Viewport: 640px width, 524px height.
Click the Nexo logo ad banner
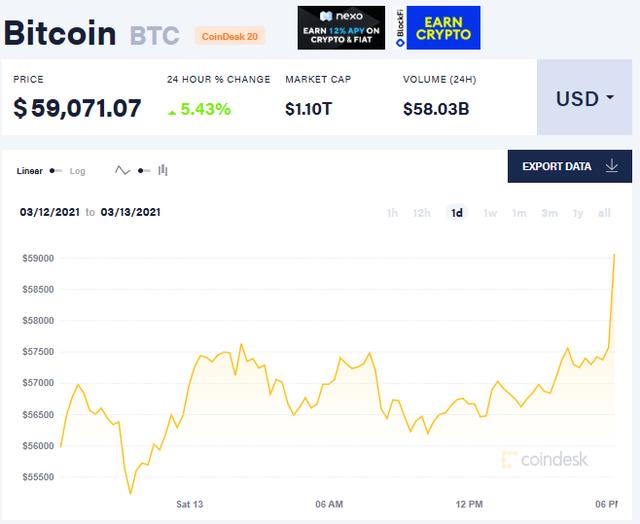coord(341,28)
